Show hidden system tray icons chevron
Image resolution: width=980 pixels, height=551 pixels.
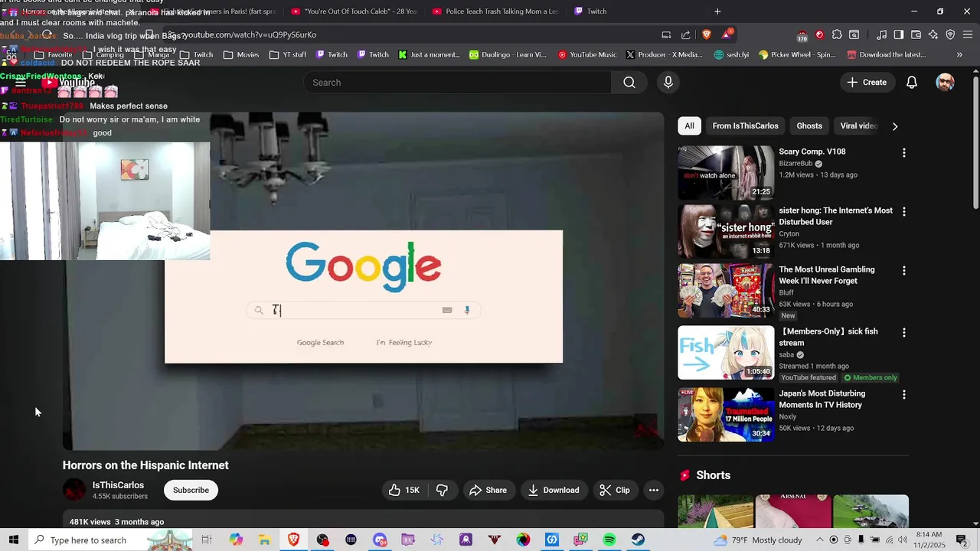820,540
